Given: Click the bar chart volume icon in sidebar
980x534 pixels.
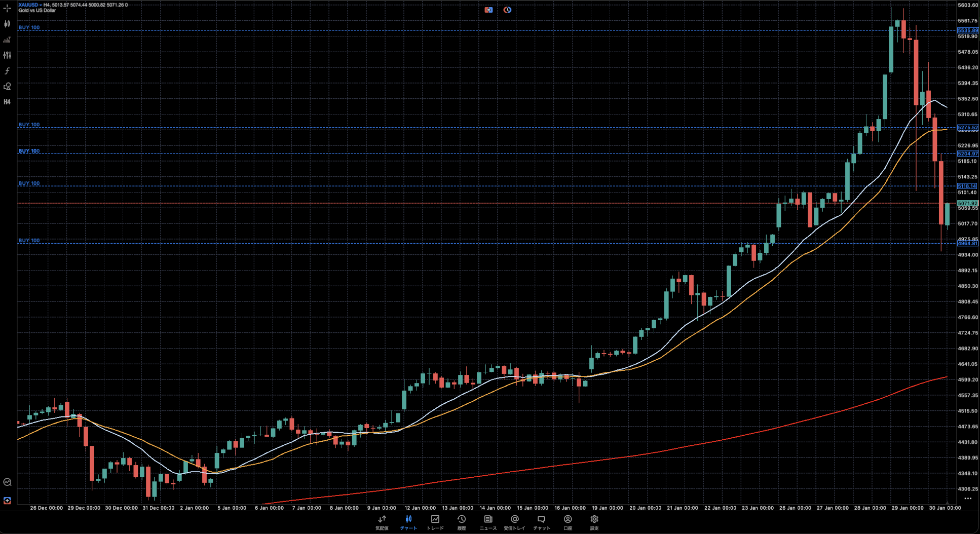Looking at the screenshot, I should tap(7, 40).
